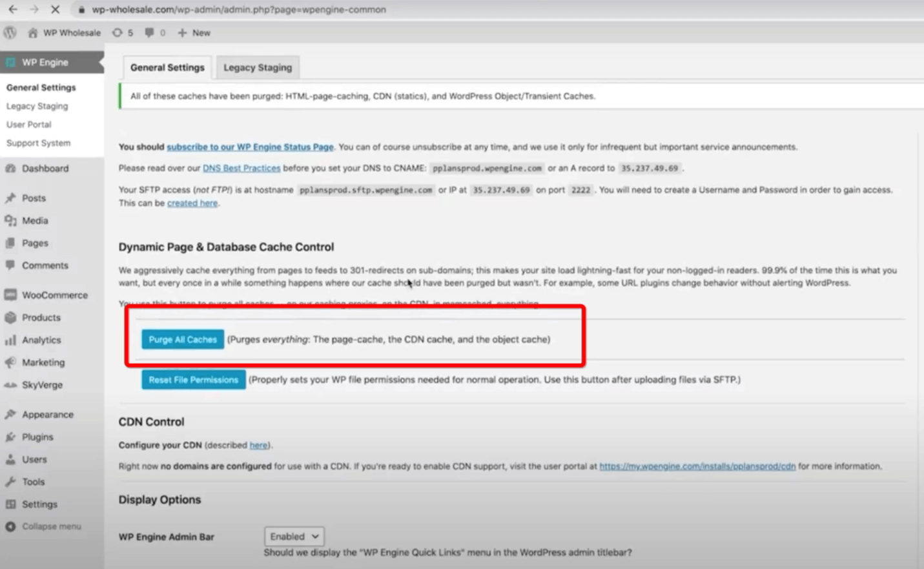Click the Marketing megaphone icon

[10, 362]
